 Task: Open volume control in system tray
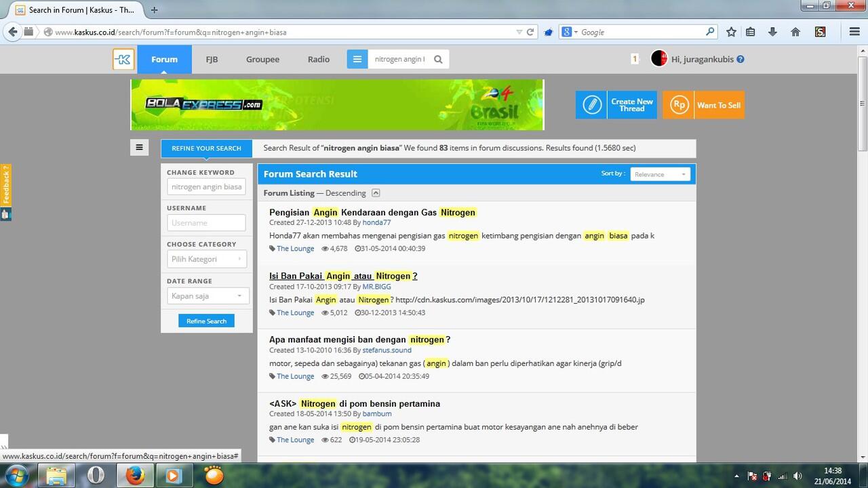[797, 476]
